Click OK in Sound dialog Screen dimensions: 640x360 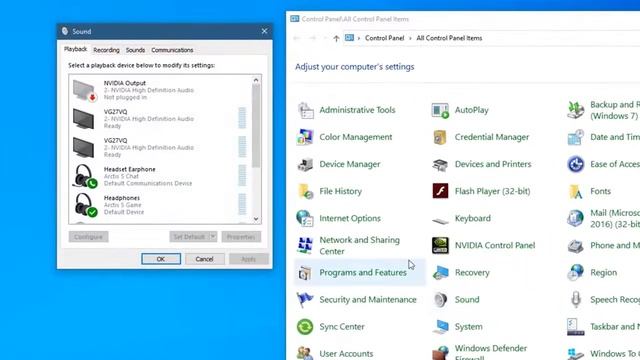[x=161, y=259]
